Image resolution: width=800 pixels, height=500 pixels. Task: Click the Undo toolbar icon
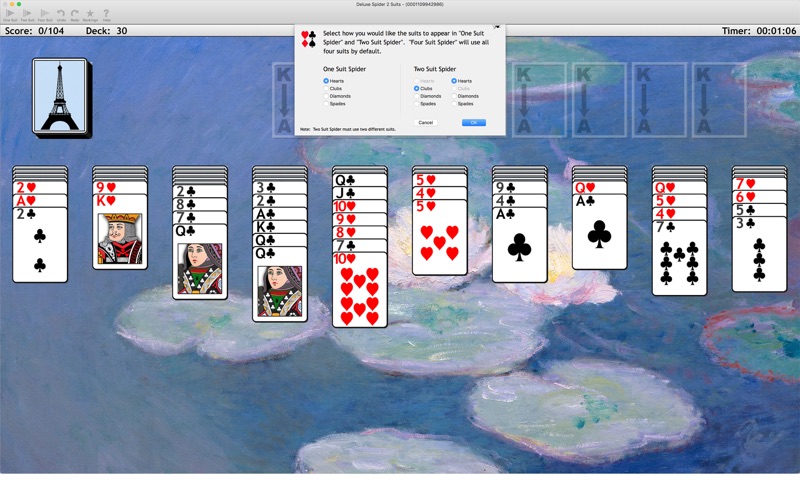[x=61, y=15]
